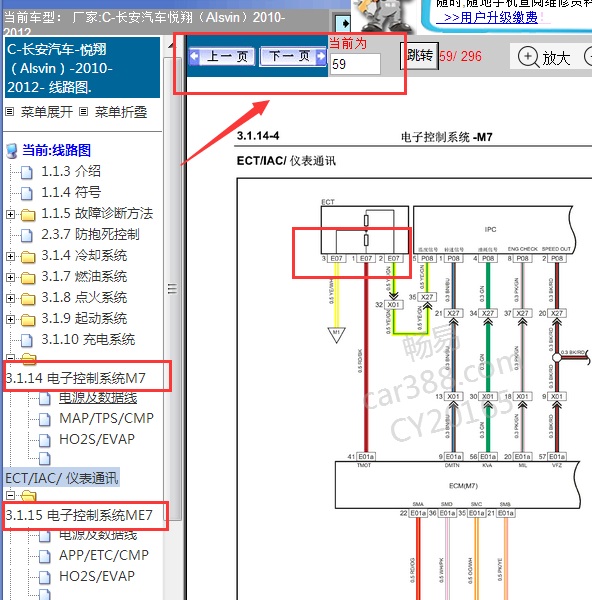Click folder icon of 3.1.8 点火系统
This screenshot has width=592, height=600.
[x=28, y=299]
